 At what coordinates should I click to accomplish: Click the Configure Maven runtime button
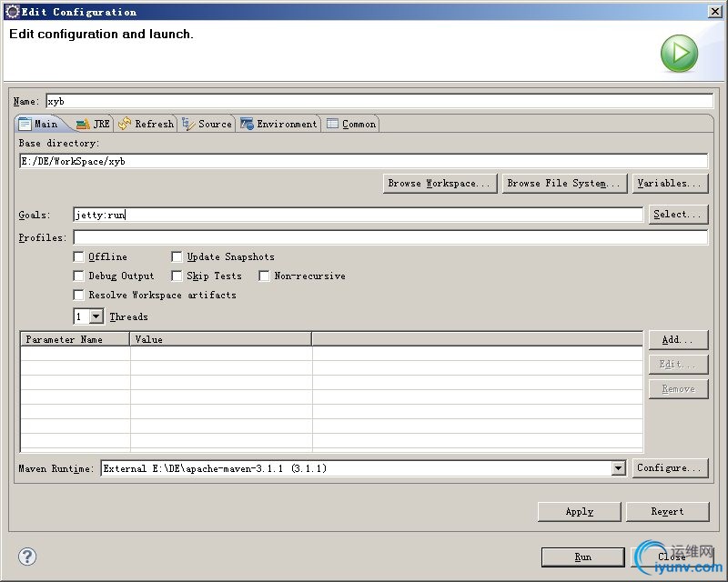pos(670,467)
